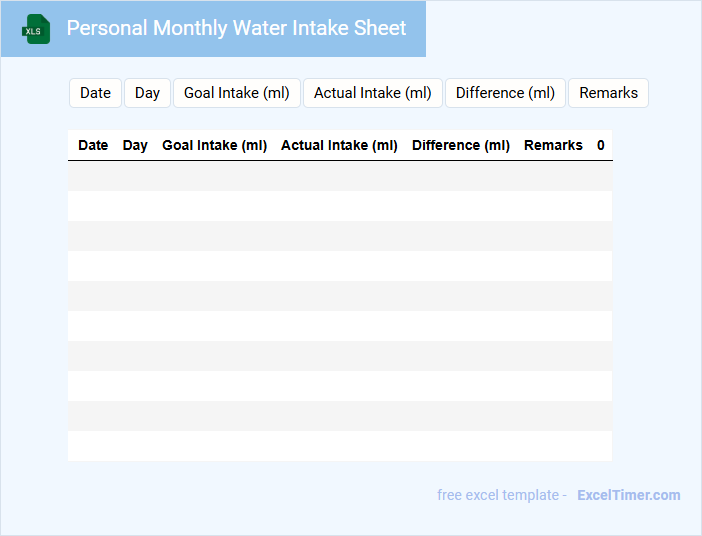Click the 0 column header
The height and width of the screenshot is (536, 702).
pyautogui.click(x=601, y=145)
